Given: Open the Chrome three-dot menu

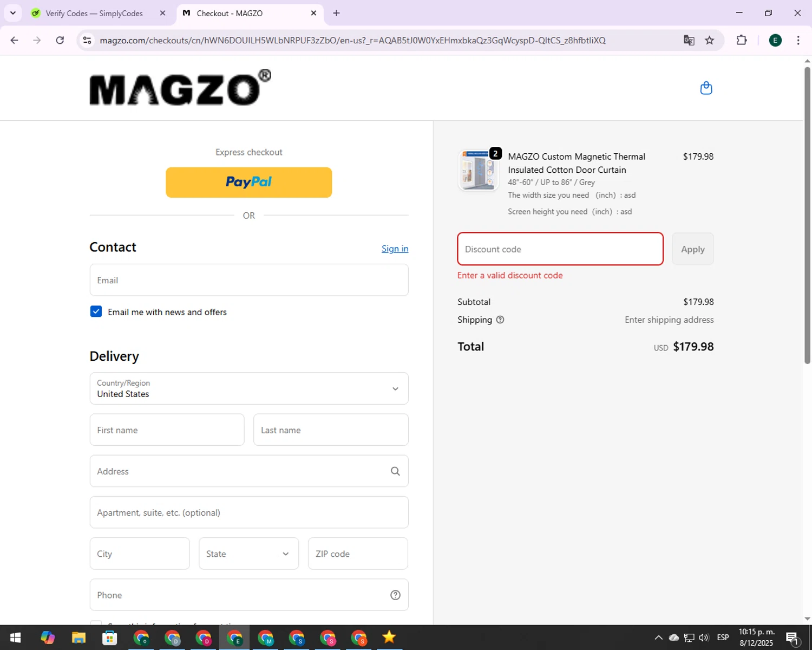Looking at the screenshot, I should point(798,40).
